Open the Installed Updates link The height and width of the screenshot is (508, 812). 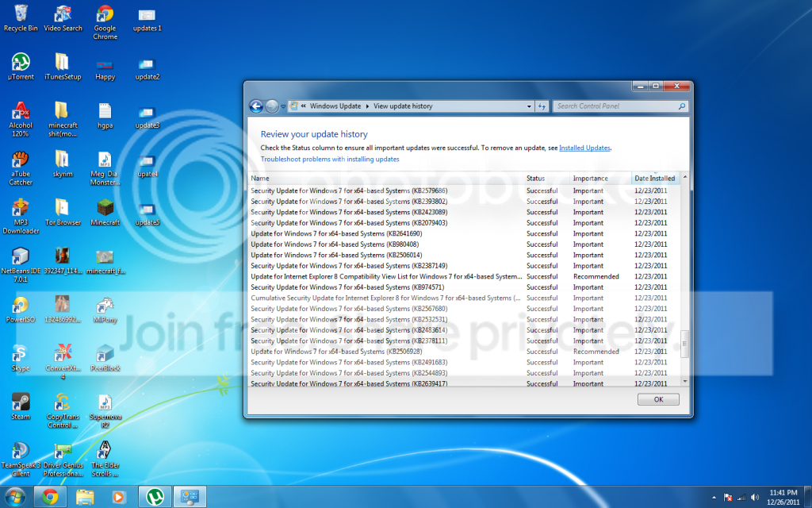point(584,148)
